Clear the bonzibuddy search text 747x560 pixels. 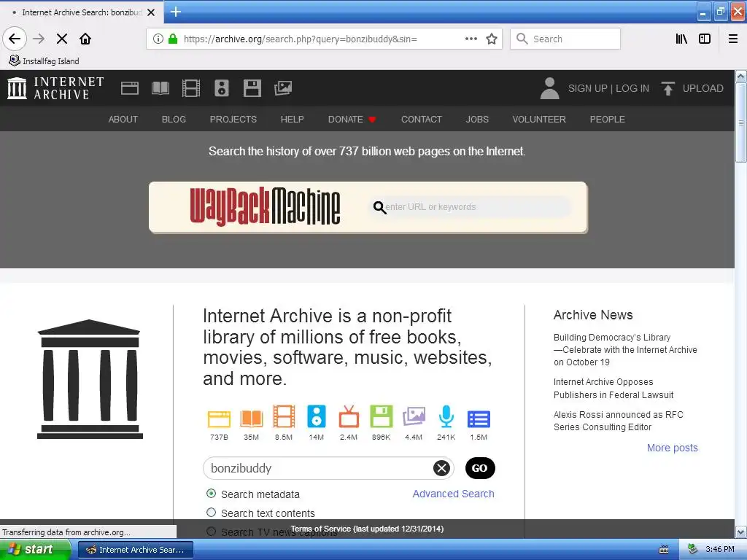[x=441, y=468]
